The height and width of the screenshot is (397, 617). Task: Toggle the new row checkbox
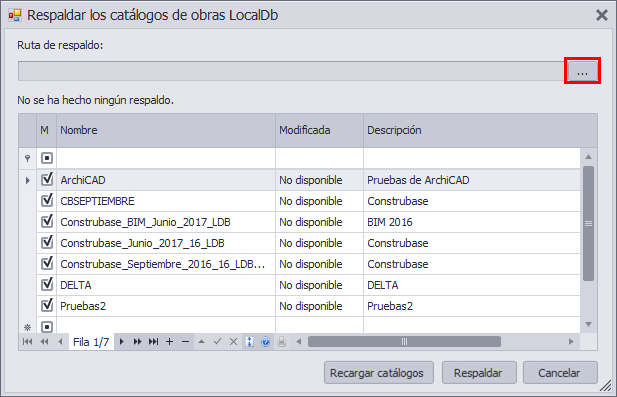[47, 327]
